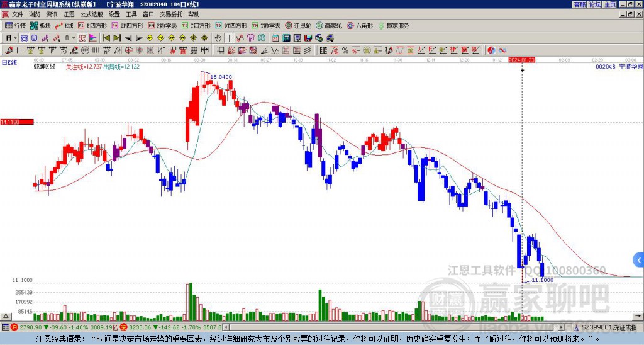Open the 9P四方形 tool
This screenshot has width=644, height=345.
tap(128, 25)
